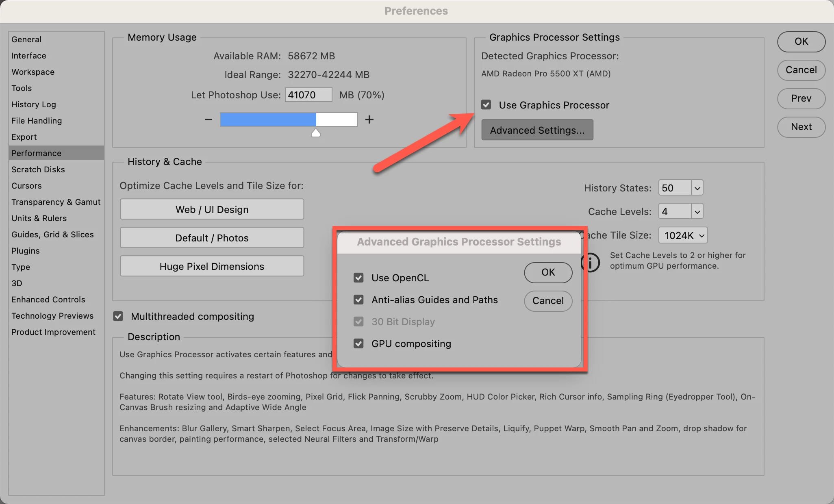Click the Next preferences button
This screenshot has height=504, width=834.
[x=801, y=127]
